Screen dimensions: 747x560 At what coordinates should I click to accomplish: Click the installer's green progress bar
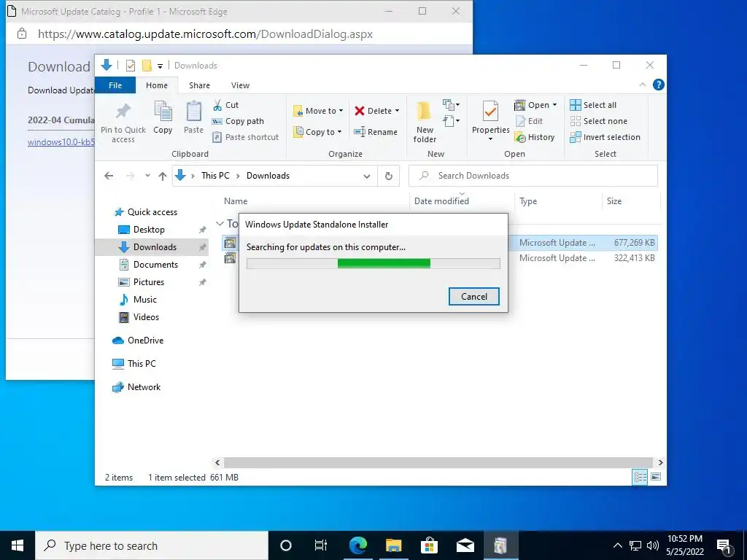click(384, 263)
